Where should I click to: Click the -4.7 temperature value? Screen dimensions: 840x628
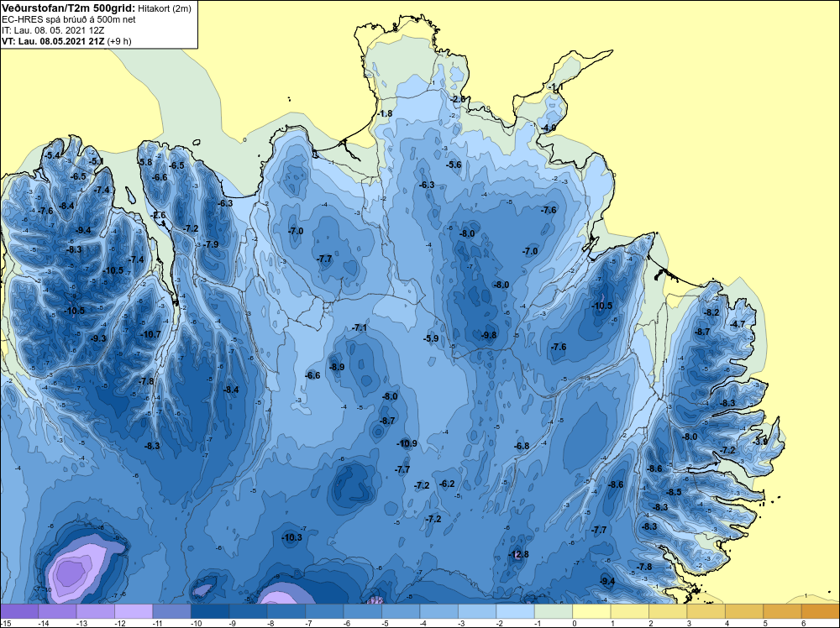pos(738,324)
